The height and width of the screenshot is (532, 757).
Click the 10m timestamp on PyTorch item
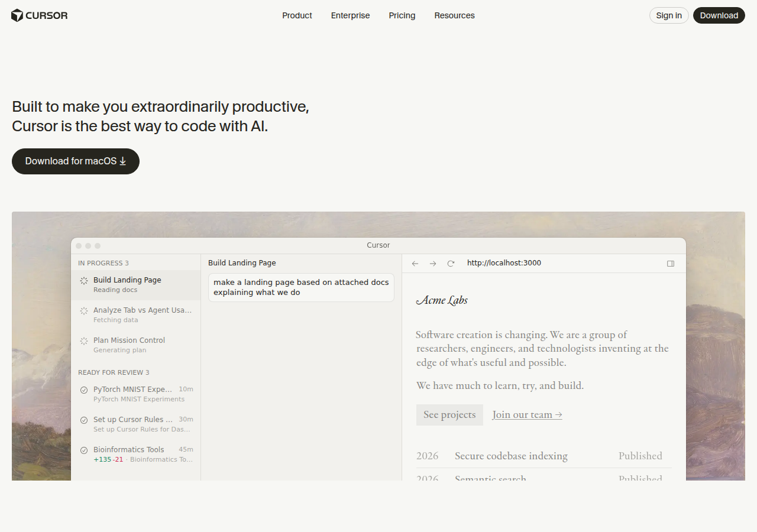tap(186, 389)
